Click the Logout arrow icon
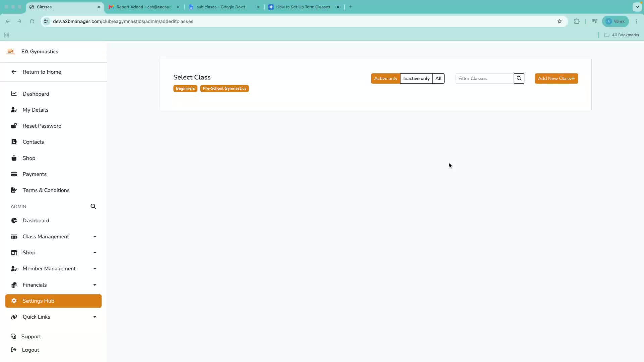 pos(14,350)
